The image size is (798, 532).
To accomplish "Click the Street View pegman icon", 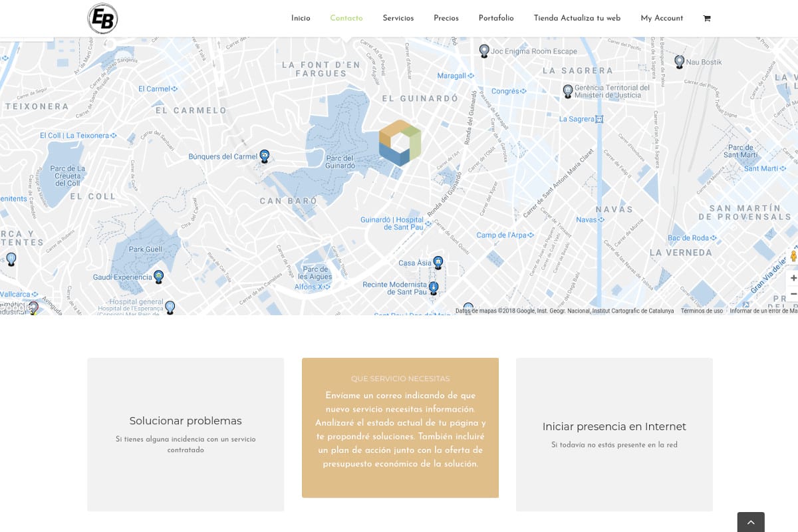I will pos(793,257).
